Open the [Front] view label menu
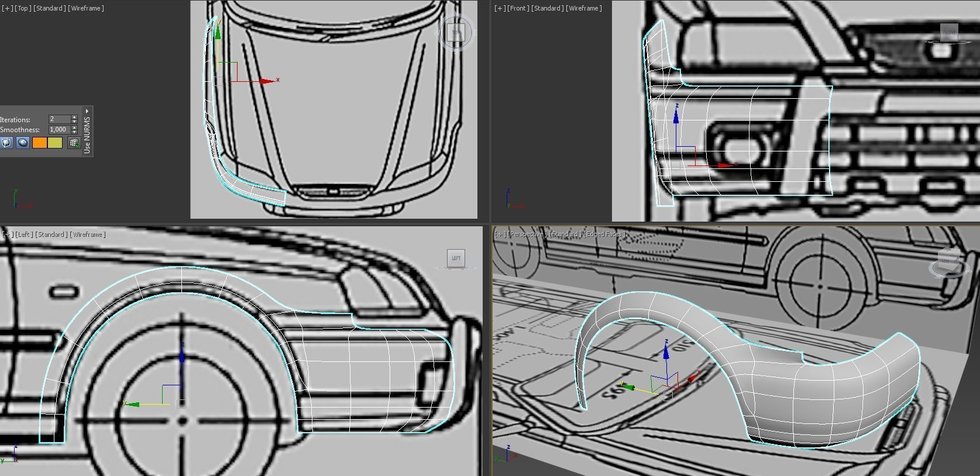The width and height of the screenshot is (980, 476). 518,8
